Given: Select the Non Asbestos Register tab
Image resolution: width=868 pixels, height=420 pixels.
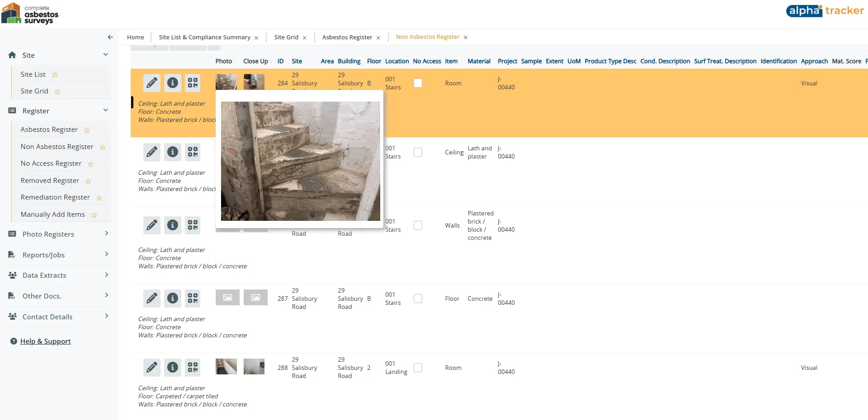Looking at the screenshot, I should pyautogui.click(x=428, y=37).
